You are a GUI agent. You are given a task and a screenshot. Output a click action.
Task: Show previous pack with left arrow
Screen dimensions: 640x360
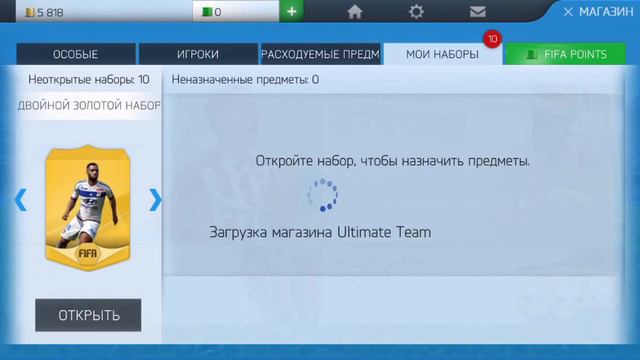click(20, 200)
